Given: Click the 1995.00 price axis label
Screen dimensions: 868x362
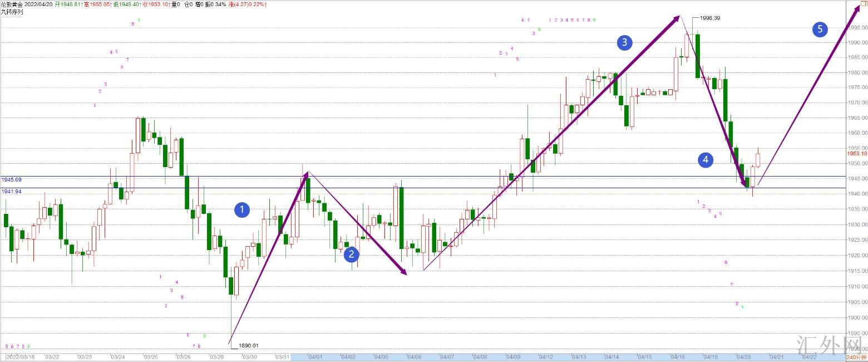Looking at the screenshot, I should 857,27.
